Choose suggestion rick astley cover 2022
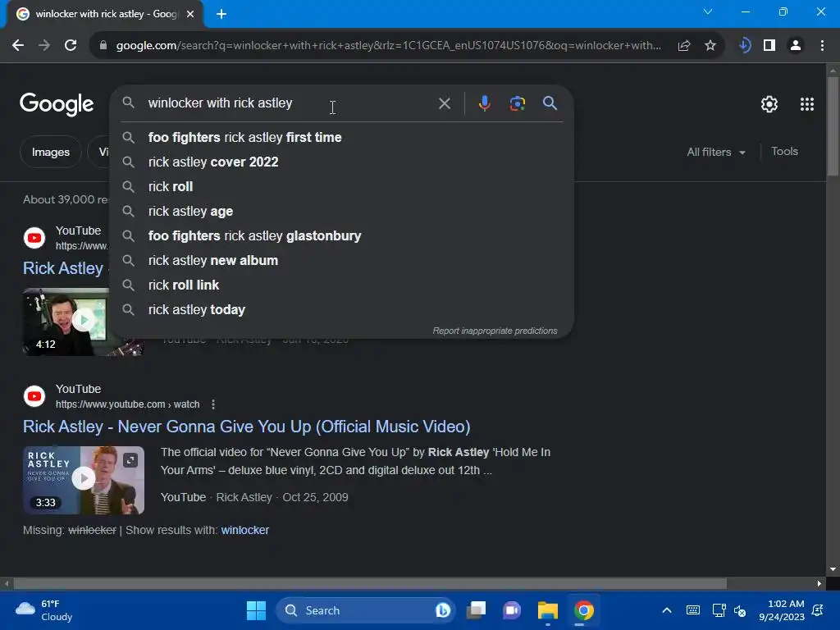Screen dimensions: 840x630 [342, 162]
